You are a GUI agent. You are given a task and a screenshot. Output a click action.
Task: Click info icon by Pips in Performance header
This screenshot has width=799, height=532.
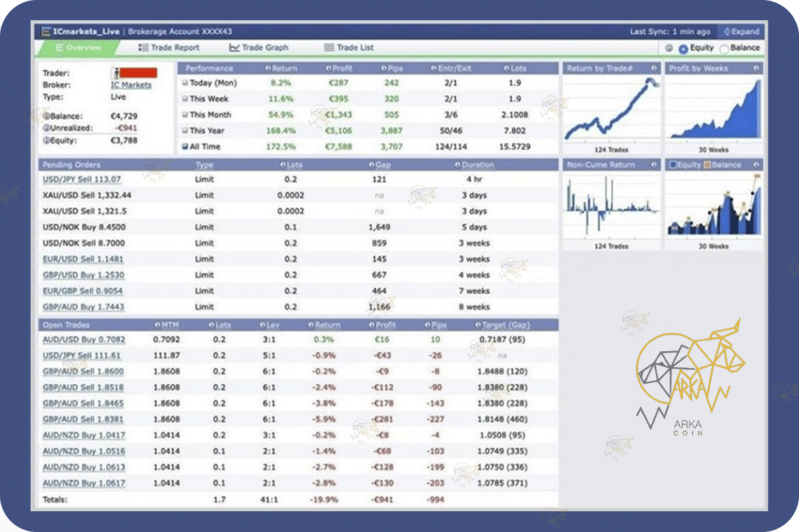[x=384, y=68]
